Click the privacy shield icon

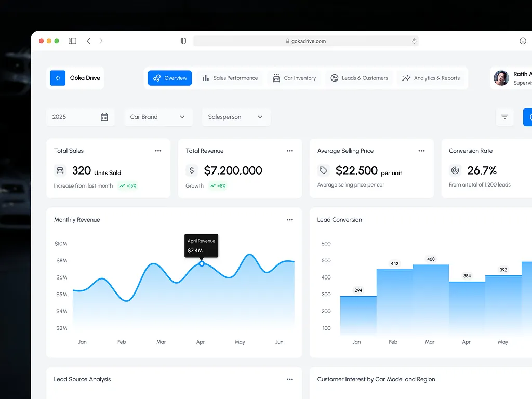pyautogui.click(x=183, y=41)
